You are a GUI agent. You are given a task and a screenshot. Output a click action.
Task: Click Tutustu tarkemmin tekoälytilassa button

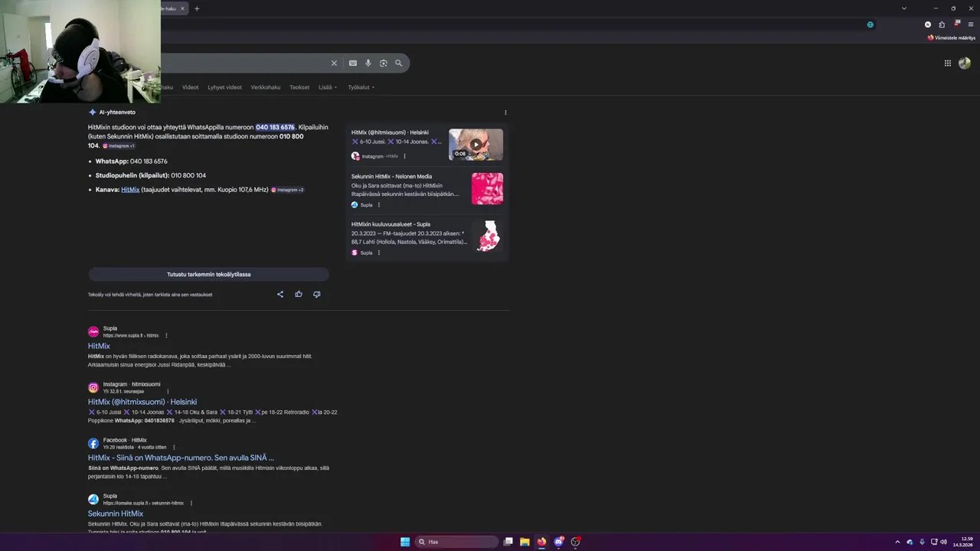tap(209, 274)
